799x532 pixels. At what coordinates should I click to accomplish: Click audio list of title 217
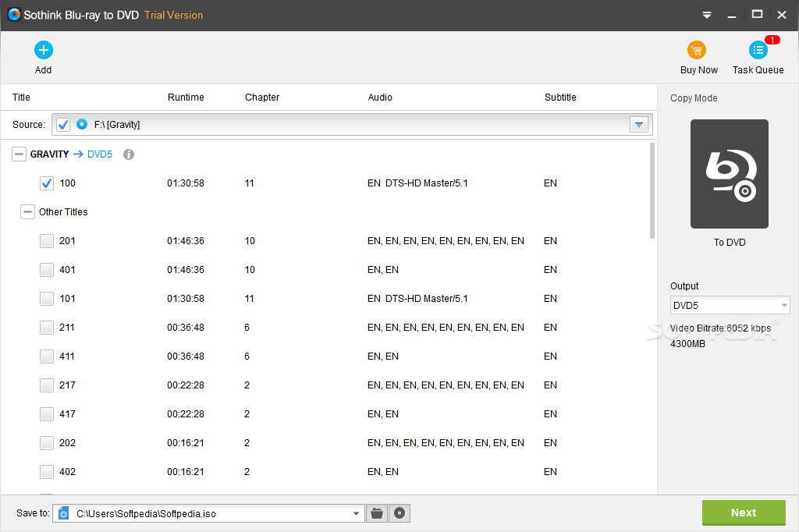[x=446, y=385]
